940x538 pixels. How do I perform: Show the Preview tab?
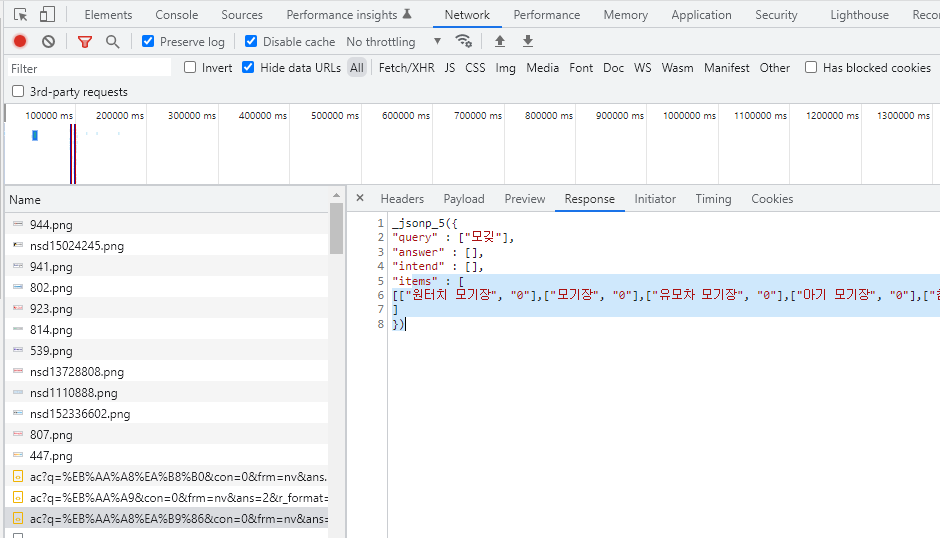point(525,199)
